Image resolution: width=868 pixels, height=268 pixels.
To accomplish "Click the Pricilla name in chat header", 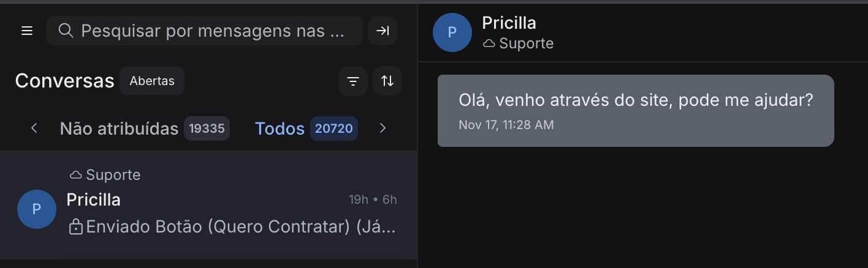I will pyautogui.click(x=509, y=23).
